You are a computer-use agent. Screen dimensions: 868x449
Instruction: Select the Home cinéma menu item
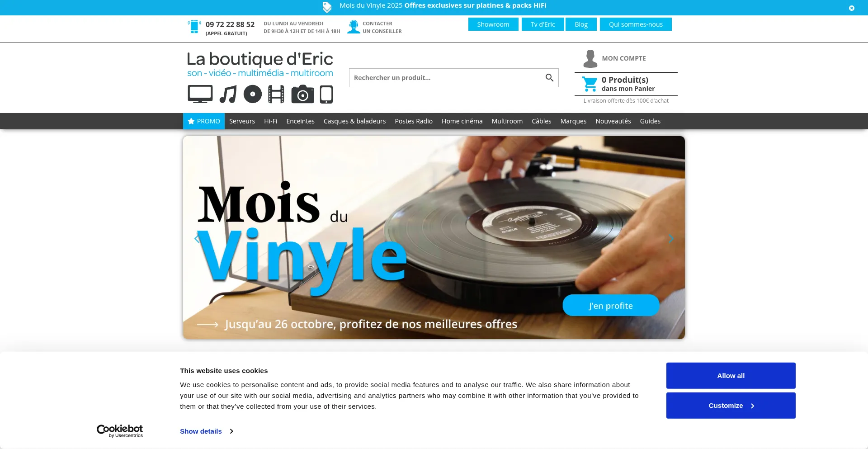click(x=462, y=121)
